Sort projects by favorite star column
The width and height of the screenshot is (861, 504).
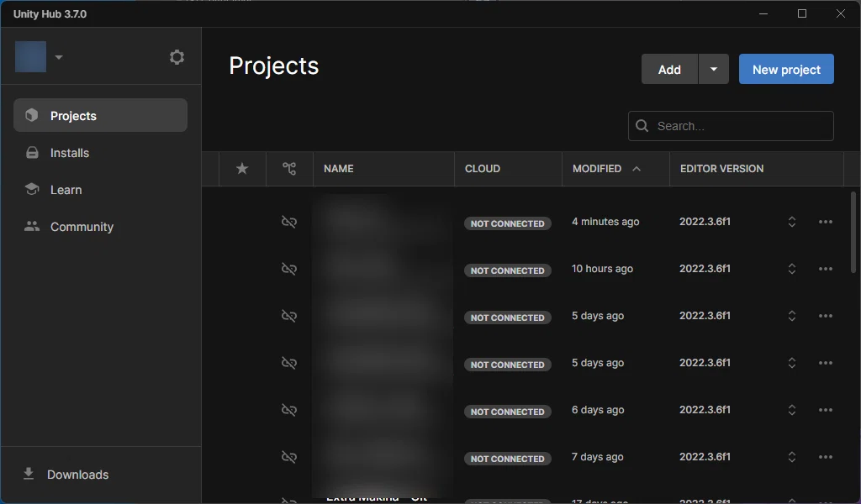click(x=242, y=168)
